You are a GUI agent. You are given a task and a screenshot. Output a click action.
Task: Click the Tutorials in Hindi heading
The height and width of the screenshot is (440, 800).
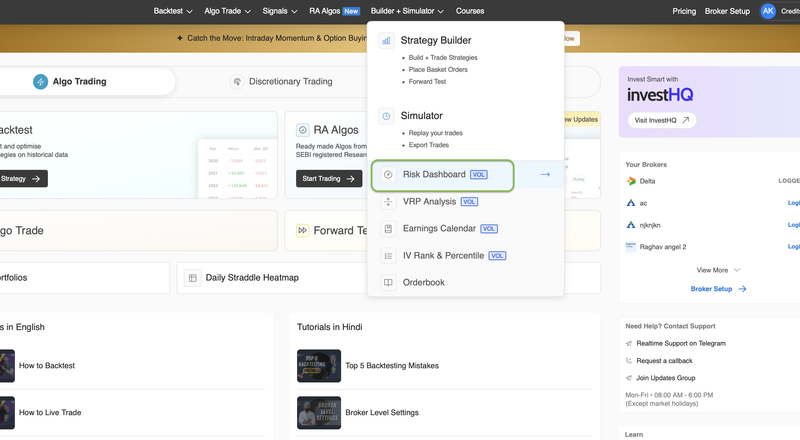330,327
